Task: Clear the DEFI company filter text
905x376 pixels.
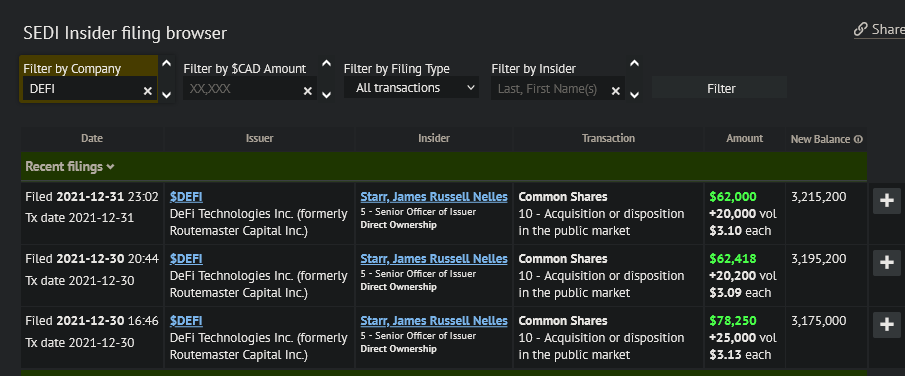Action: point(148,91)
